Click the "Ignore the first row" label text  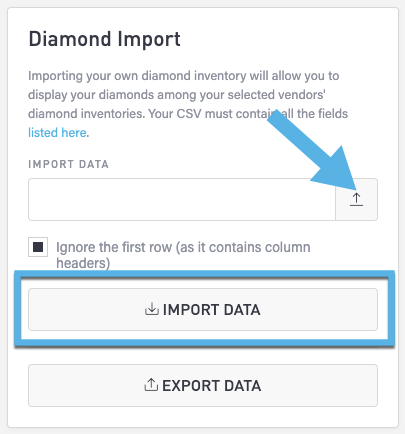(x=114, y=247)
